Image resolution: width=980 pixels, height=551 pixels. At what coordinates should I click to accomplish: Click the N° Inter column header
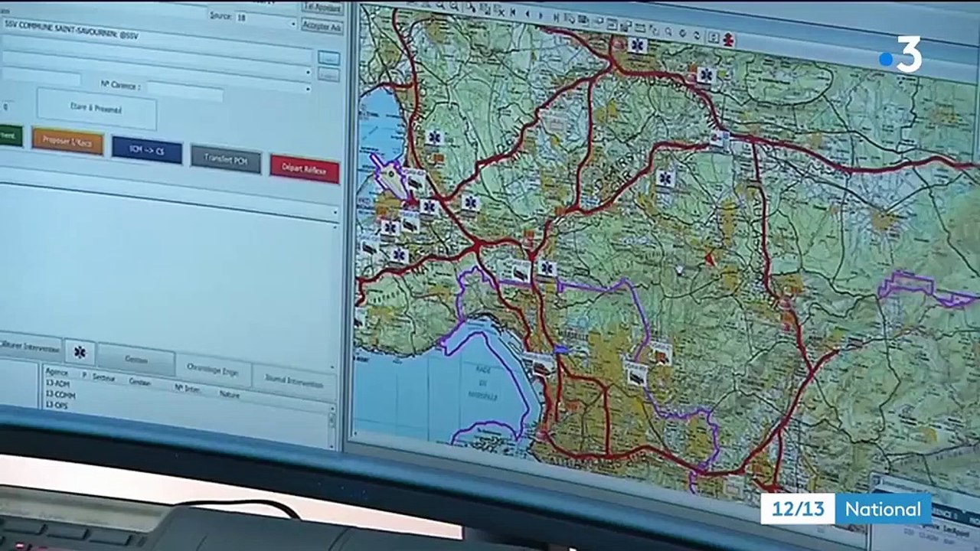coord(188,388)
